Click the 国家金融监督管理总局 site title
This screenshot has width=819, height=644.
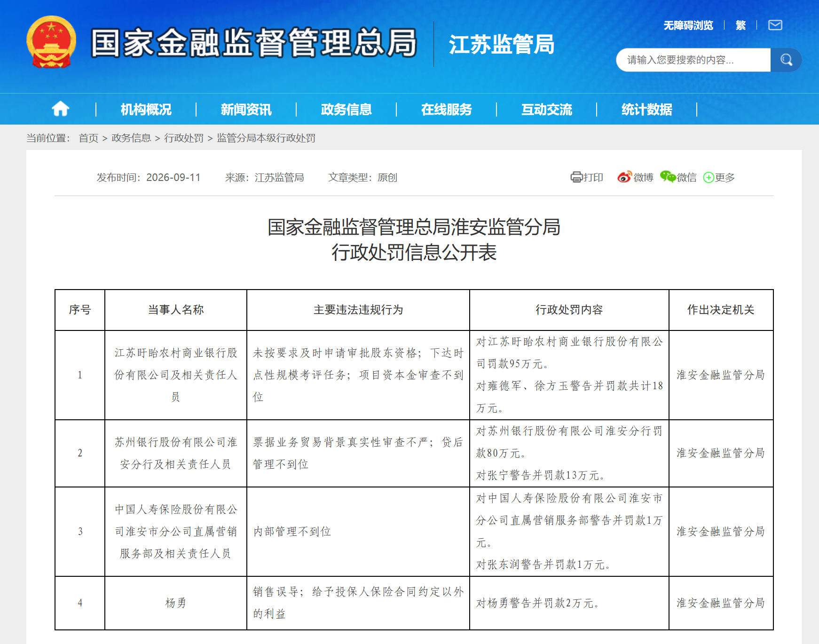pyautogui.click(x=254, y=43)
